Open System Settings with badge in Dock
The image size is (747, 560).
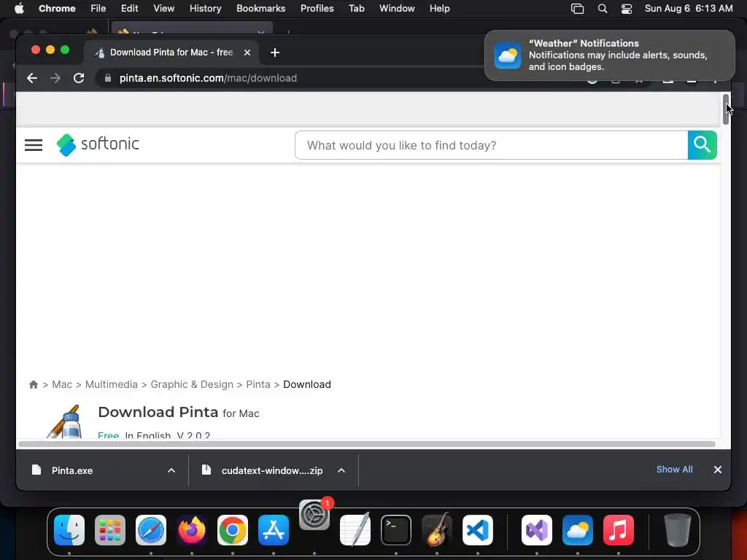point(314,515)
